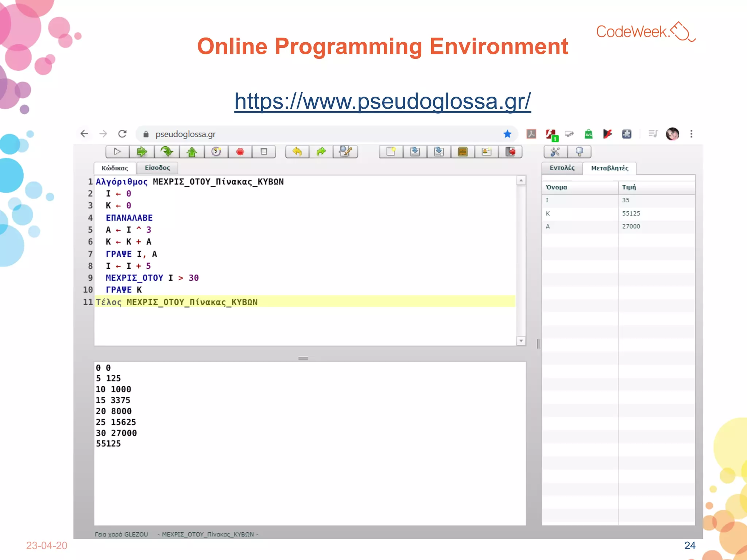Click the final output value 55125
Image resolution: width=747 pixels, height=560 pixels.
tap(108, 444)
